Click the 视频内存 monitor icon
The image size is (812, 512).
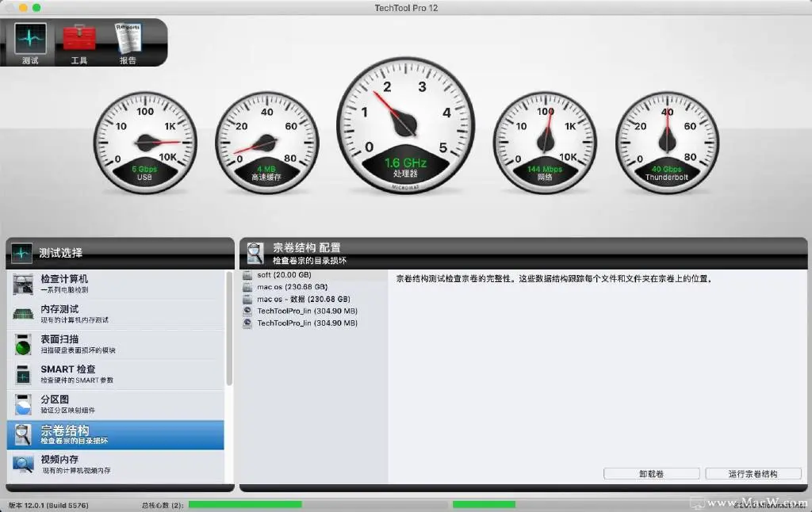pyautogui.click(x=23, y=464)
